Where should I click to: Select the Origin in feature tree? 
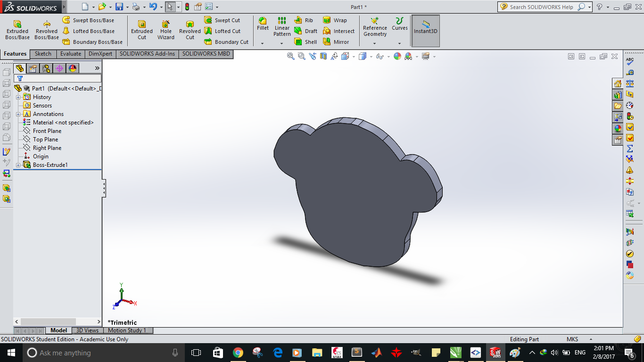click(x=36, y=156)
